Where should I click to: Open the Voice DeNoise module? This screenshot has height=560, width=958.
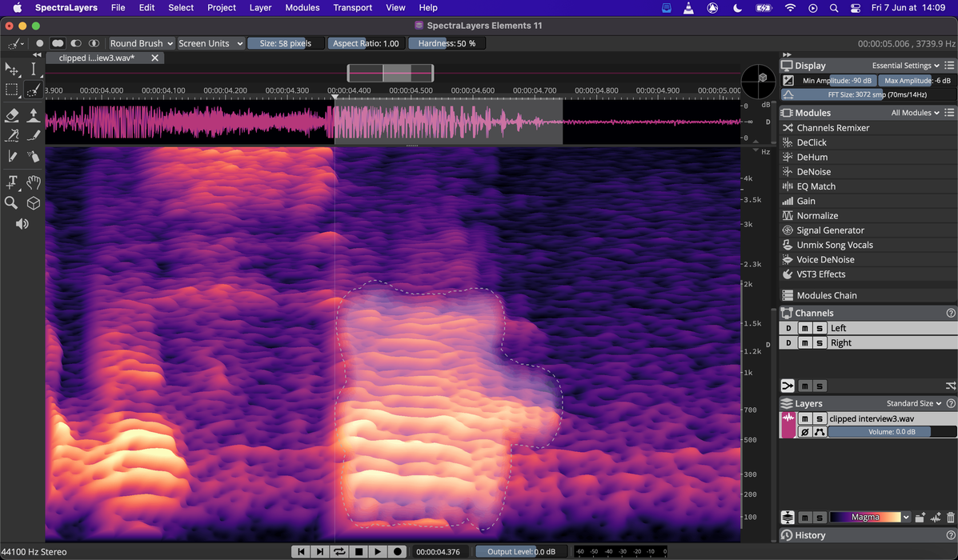coord(825,259)
